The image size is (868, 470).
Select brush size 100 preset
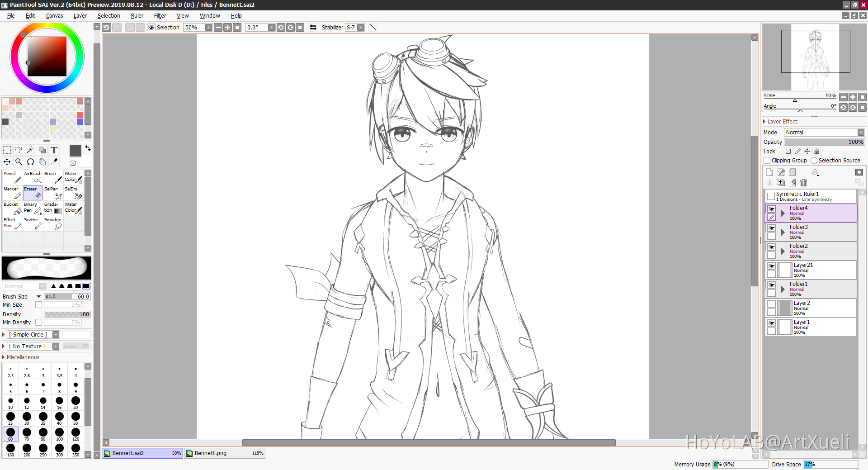[59, 434]
